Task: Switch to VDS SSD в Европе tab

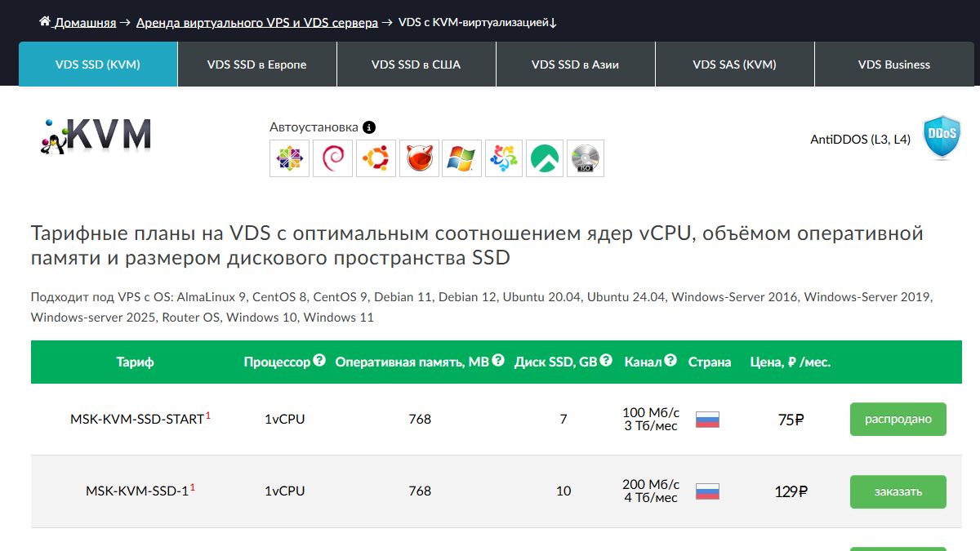Action: (257, 64)
